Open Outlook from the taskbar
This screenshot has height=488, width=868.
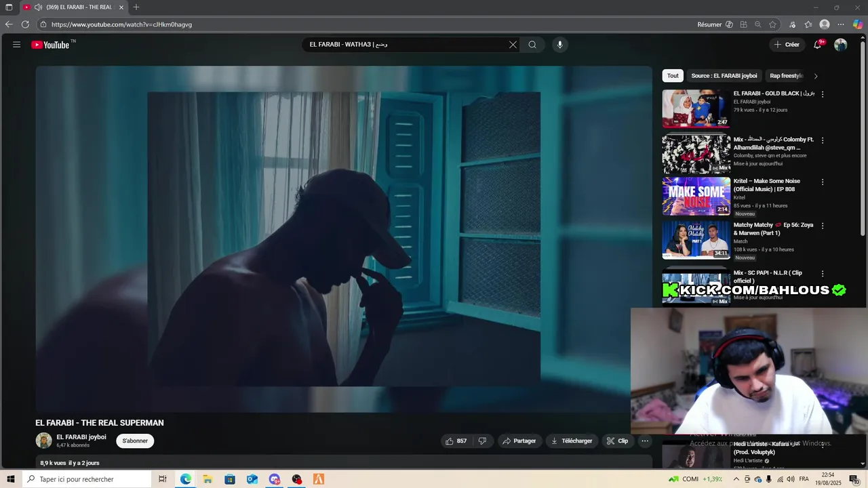coord(252,479)
